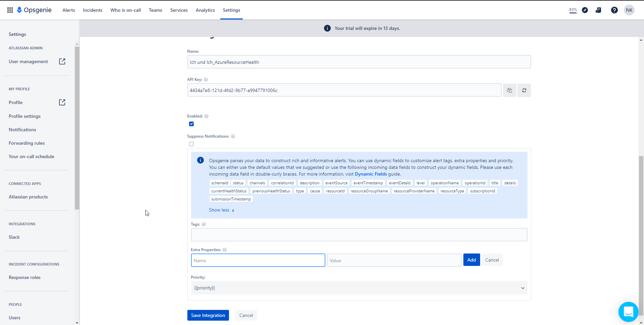The image size is (644, 325).
Task: Click the Add extra property button
Action: coord(471,260)
